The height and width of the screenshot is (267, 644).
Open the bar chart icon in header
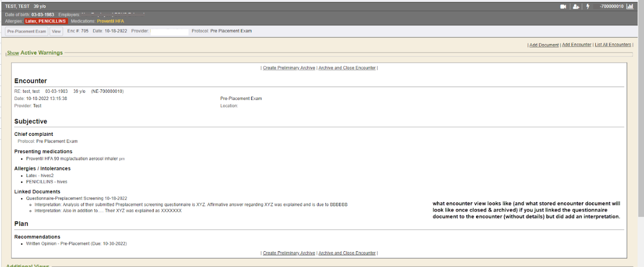(630, 7)
